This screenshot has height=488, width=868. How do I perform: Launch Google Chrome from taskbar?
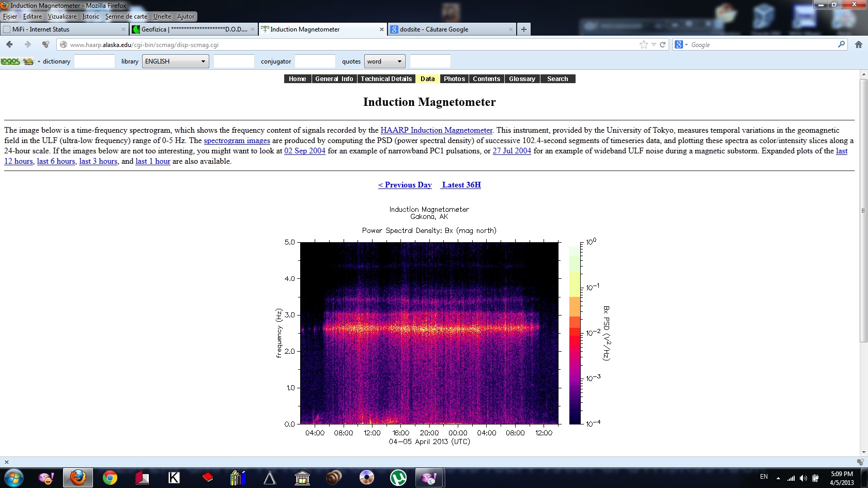pos(110,478)
